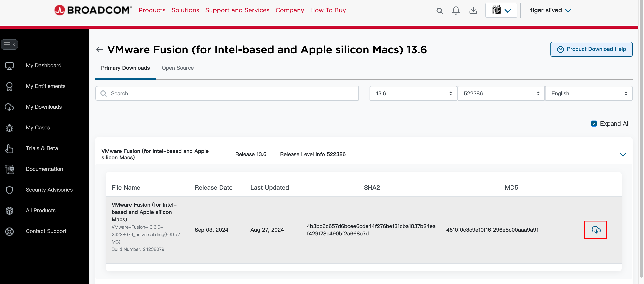
Task: Open the 13.6 version dropdown
Action: [x=413, y=93]
